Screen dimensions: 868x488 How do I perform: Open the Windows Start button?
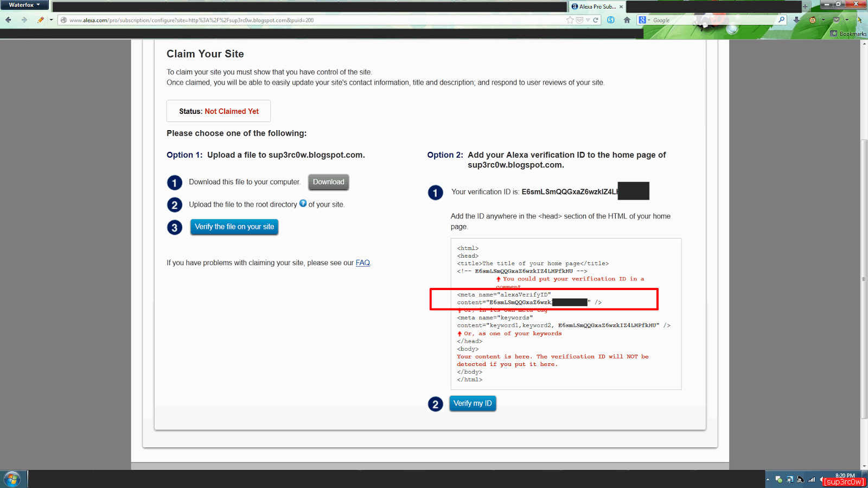[12, 479]
